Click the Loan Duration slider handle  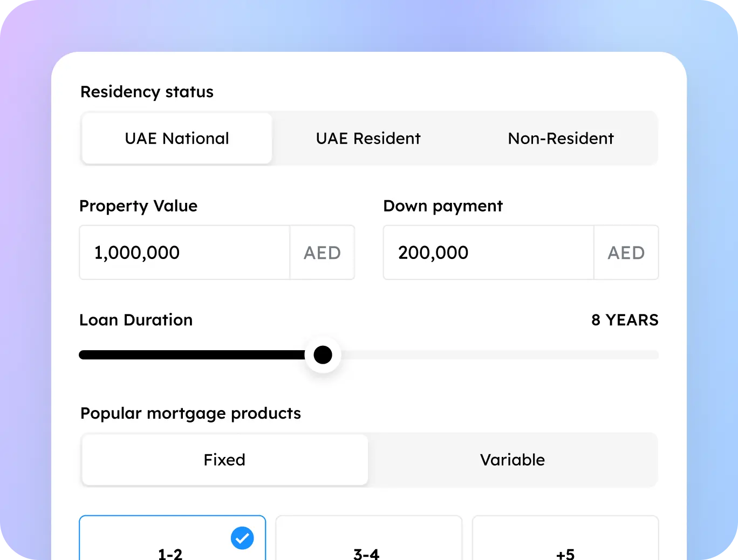323,355
